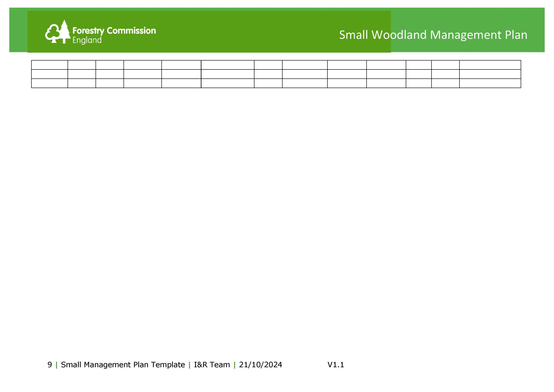Click the Forestry Commission tree logo
The image size is (554, 392).
click(x=58, y=32)
